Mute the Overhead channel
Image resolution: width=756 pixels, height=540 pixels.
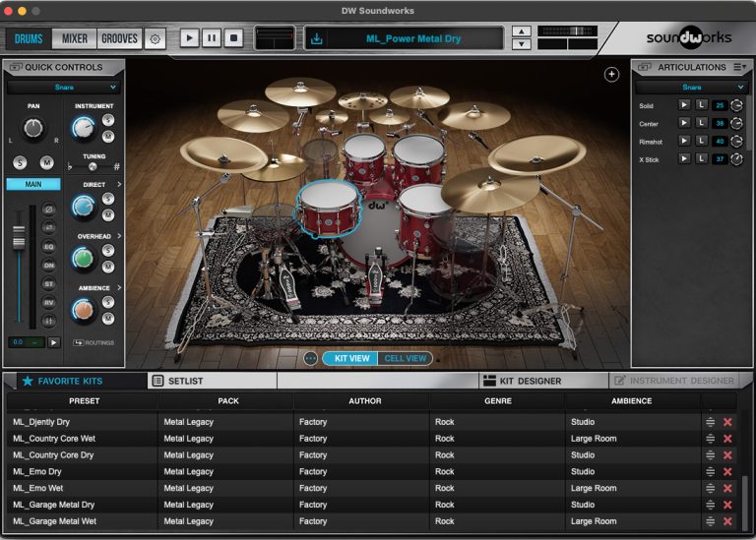pos(108,267)
